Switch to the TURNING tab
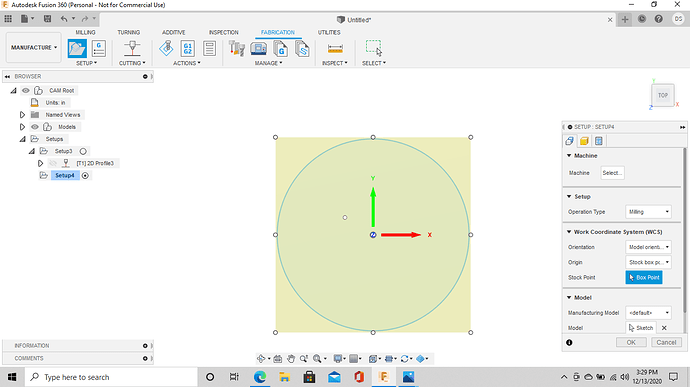The image size is (690, 387). pyautogui.click(x=128, y=33)
